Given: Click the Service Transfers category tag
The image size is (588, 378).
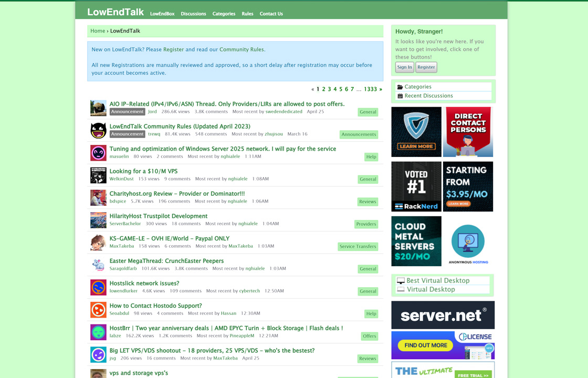Looking at the screenshot, I should click(358, 246).
